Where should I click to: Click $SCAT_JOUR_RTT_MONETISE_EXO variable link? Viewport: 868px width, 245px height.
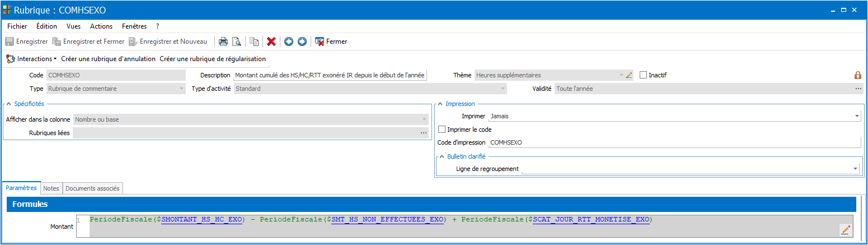[590, 219]
